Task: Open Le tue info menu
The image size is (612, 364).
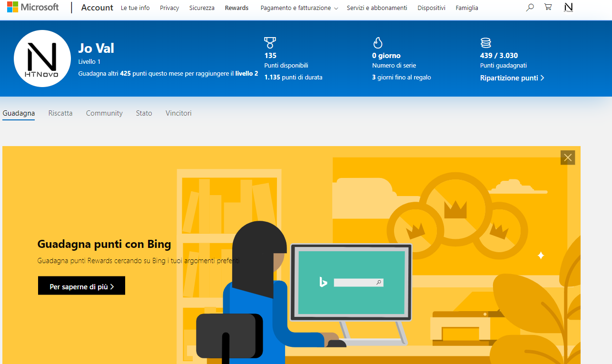Action: (x=135, y=8)
